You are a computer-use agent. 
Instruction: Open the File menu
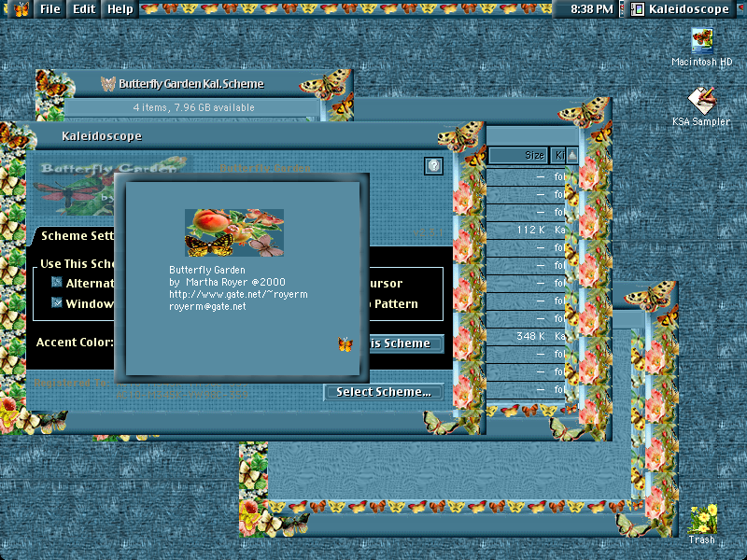[x=50, y=9]
